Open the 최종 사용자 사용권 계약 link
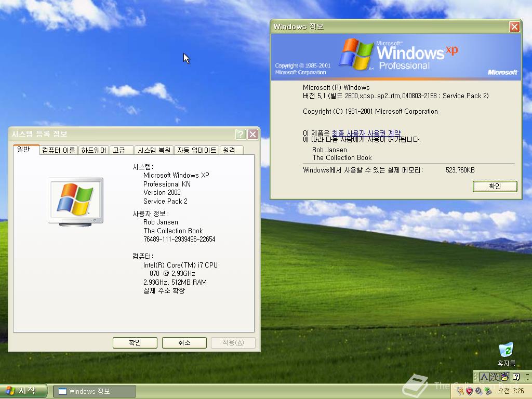This screenshot has width=532, height=399. point(366,134)
